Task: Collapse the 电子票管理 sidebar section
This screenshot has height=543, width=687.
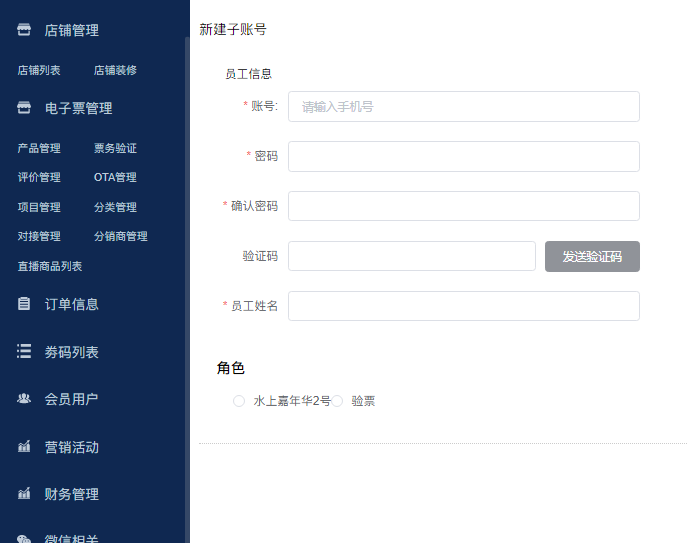Action: [78, 108]
